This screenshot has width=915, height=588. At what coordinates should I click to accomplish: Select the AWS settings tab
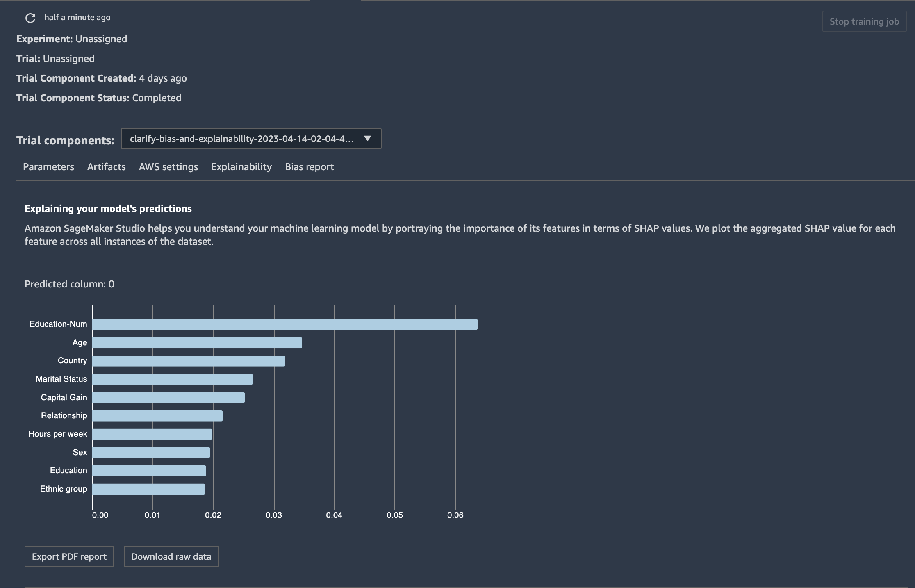tap(168, 167)
